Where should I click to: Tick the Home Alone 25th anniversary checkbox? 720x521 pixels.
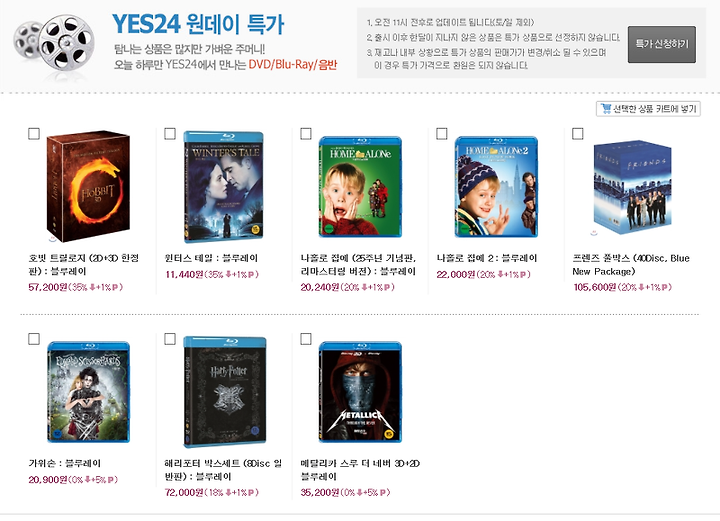point(306,134)
